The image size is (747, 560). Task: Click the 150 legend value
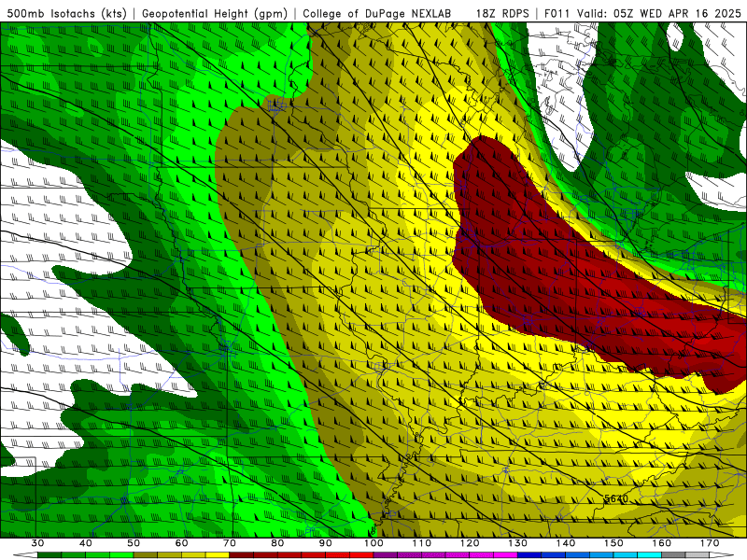pyautogui.click(x=613, y=543)
